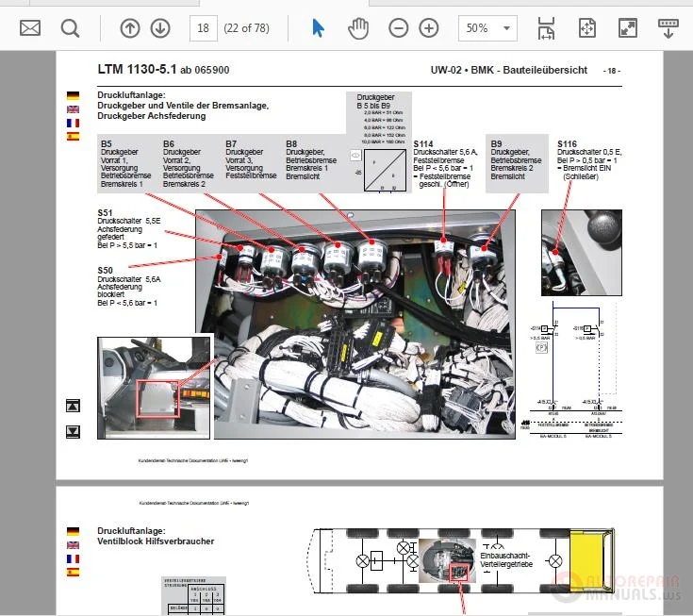Open the search magnifier tool
The width and height of the screenshot is (693, 616).
pos(70,28)
